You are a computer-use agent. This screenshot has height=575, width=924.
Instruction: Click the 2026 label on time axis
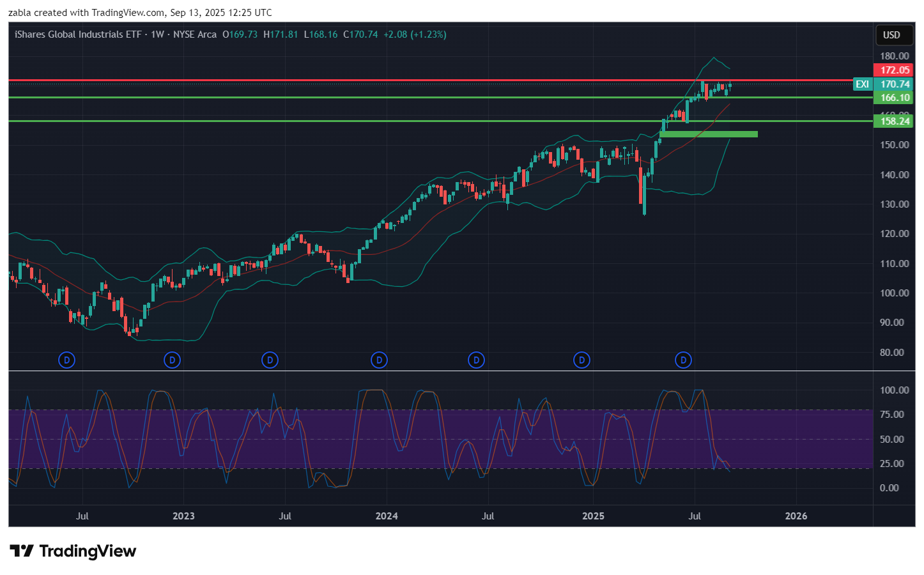click(x=796, y=516)
